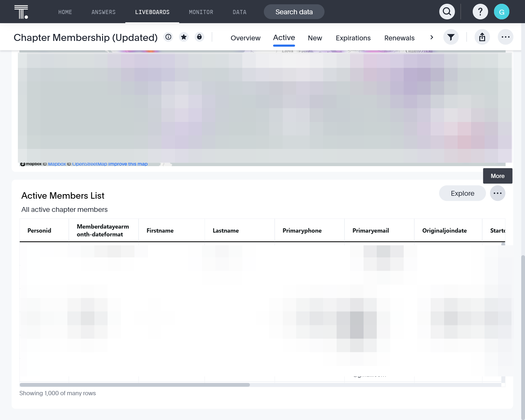Select the Active tab
This screenshot has height=420, width=525.
(x=284, y=38)
